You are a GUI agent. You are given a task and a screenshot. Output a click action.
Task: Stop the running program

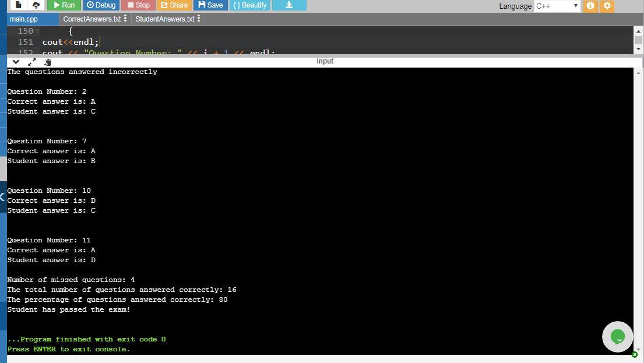pyautogui.click(x=138, y=5)
